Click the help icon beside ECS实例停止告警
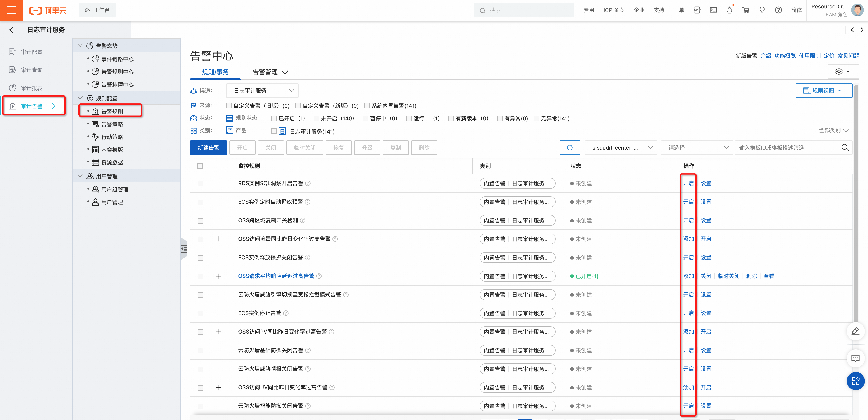Viewport: 868px width, 420px height. tap(286, 313)
